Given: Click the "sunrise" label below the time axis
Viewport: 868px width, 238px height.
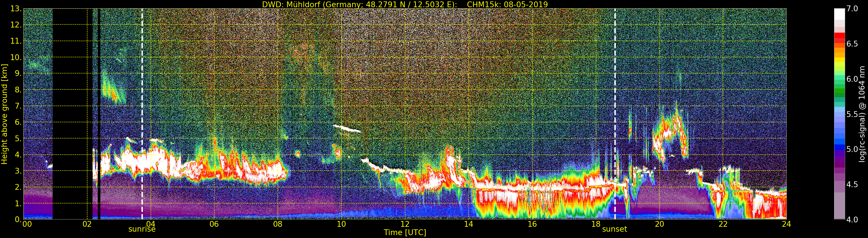Looking at the screenshot, I should tap(142, 229).
